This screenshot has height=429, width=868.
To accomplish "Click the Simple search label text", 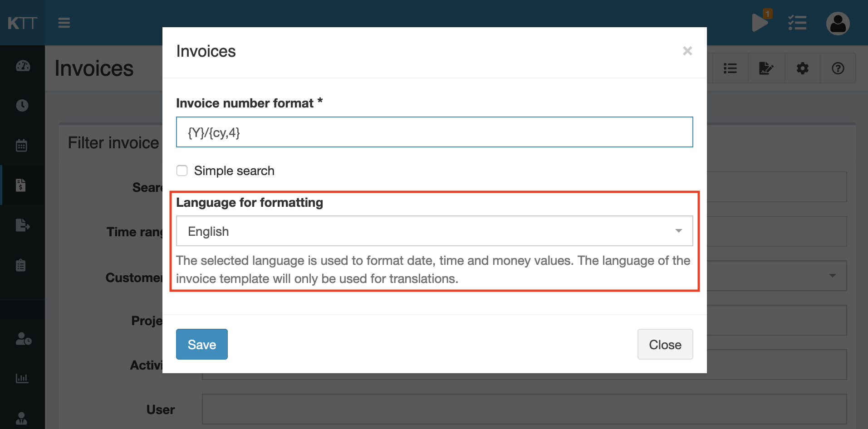I will [x=234, y=171].
